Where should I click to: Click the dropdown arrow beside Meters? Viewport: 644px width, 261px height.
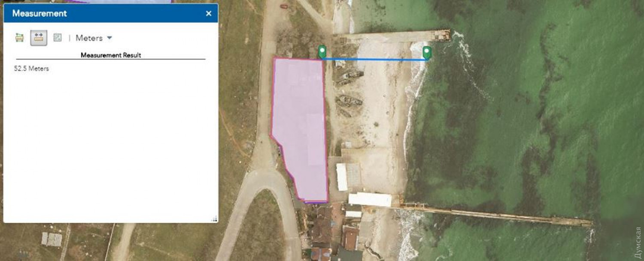pyautogui.click(x=109, y=38)
